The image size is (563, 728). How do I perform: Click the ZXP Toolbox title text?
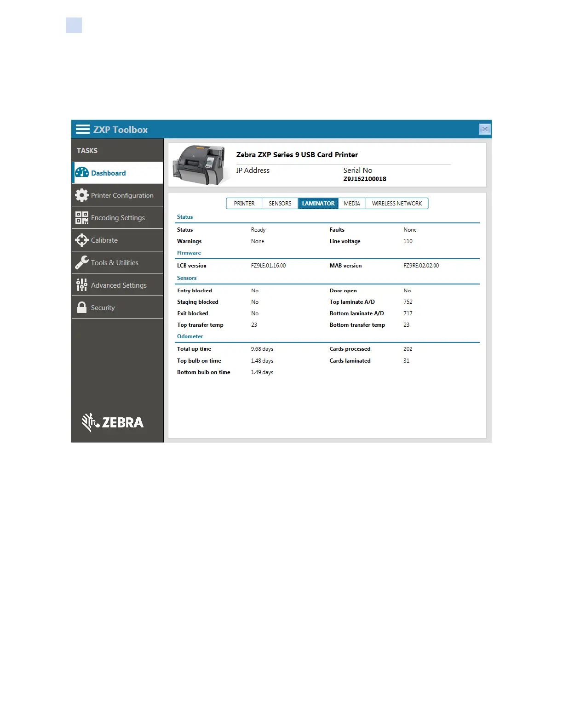coord(121,130)
